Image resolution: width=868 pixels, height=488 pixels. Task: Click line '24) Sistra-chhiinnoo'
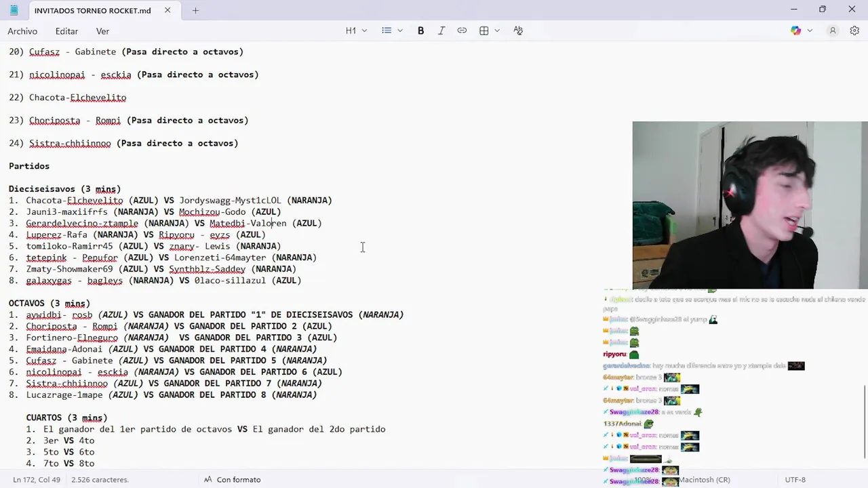[x=123, y=144]
